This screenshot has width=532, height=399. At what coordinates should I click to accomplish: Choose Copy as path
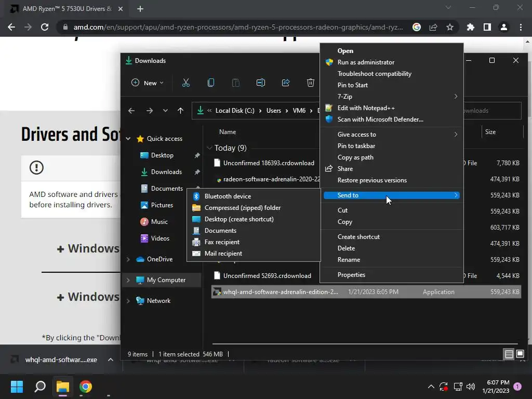pos(392,157)
